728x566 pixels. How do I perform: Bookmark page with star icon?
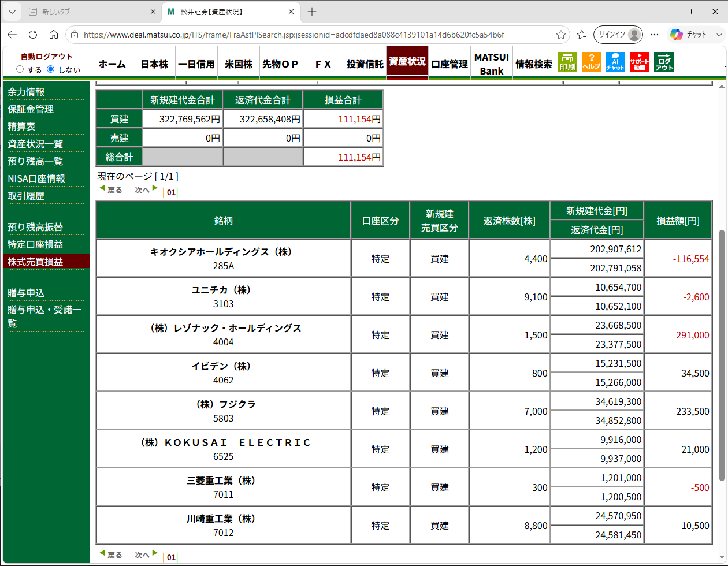[x=560, y=35]
